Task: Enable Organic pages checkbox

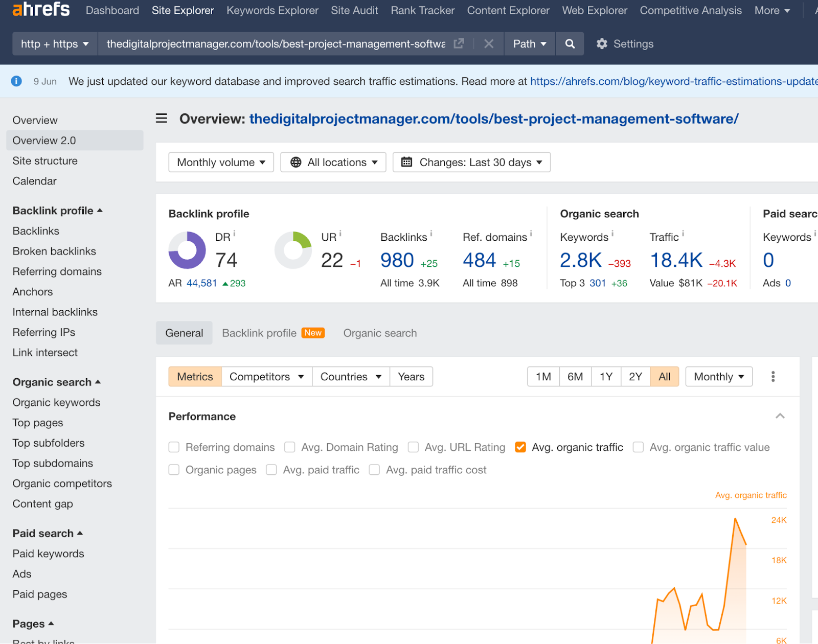Action: coord(174,470)
